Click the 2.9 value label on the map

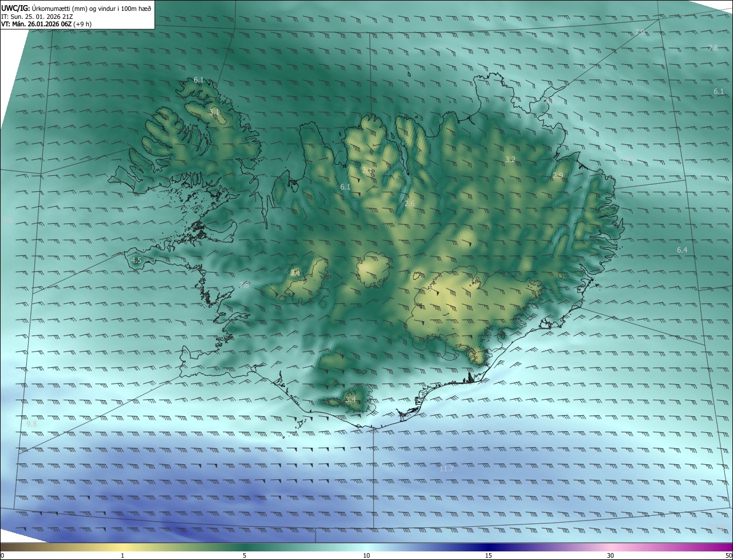pyautogui.click(x=558, y=175)
